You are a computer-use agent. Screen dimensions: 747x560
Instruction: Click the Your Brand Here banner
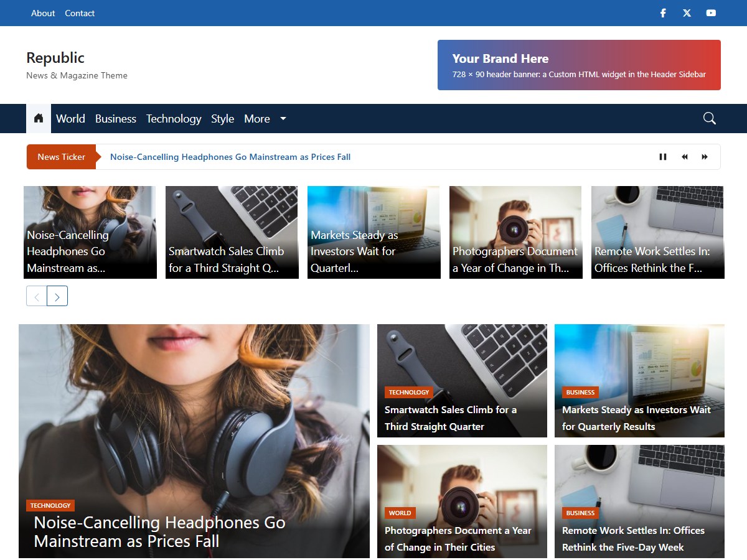579,65
